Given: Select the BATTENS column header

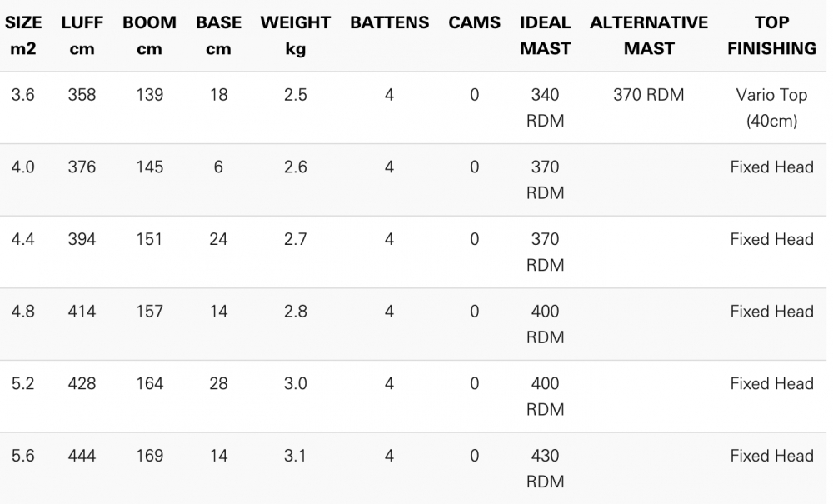Looking at the screenshot, I should click(x=389, y=23).
